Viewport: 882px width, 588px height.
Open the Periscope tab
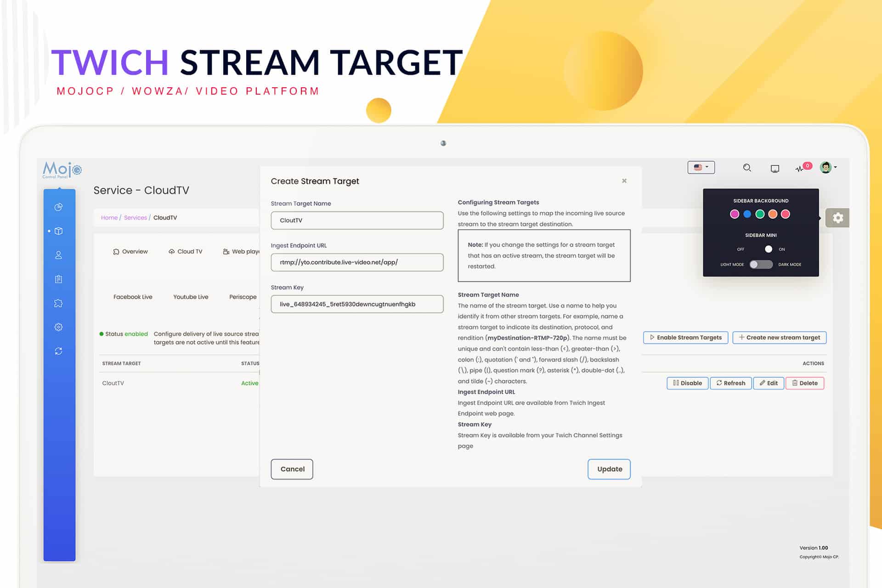coord(243,297)
